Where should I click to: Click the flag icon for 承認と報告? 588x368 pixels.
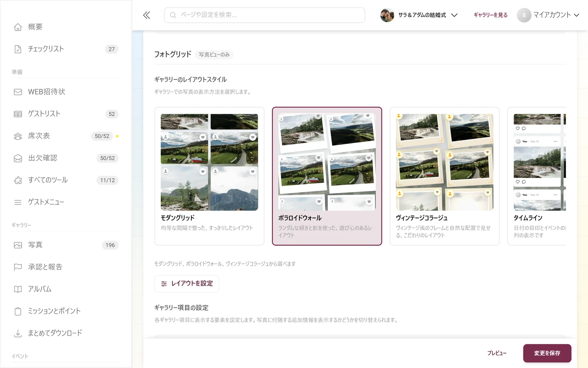point(18,267)
